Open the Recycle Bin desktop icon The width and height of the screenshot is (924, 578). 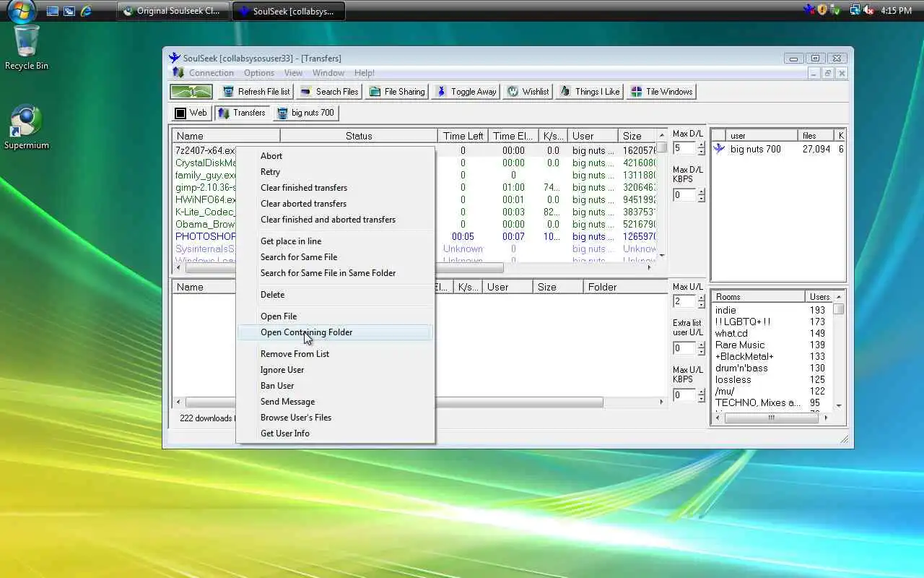27,47
